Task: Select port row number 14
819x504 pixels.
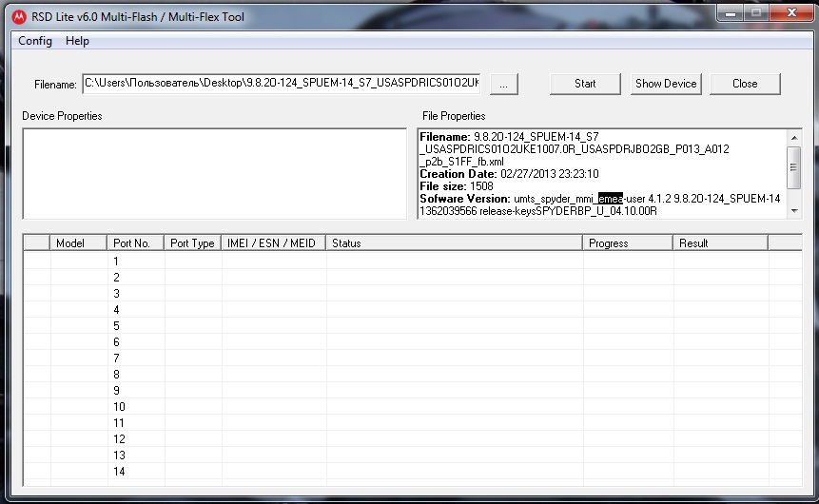Action: (413, 471)
